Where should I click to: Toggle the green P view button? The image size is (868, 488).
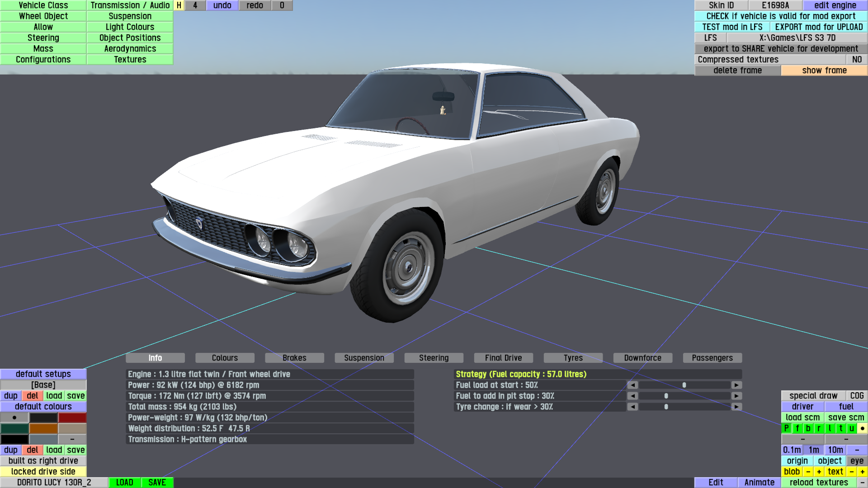[787, 428]
